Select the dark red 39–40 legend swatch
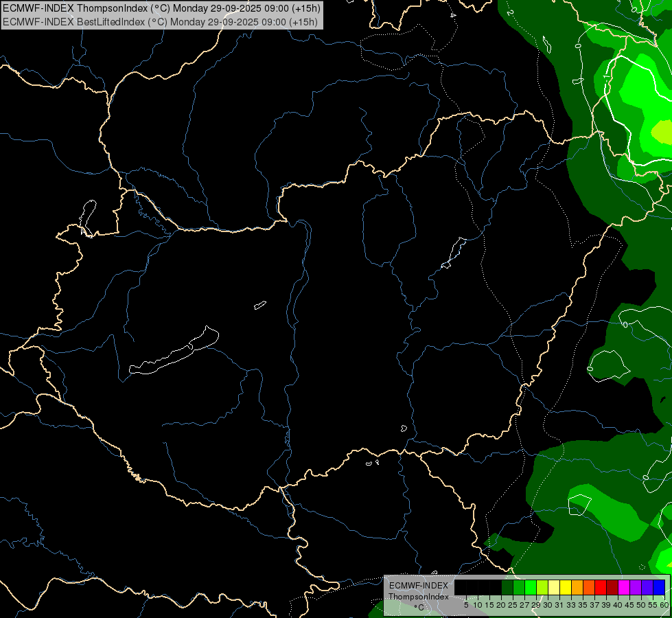 coord(612,587)
